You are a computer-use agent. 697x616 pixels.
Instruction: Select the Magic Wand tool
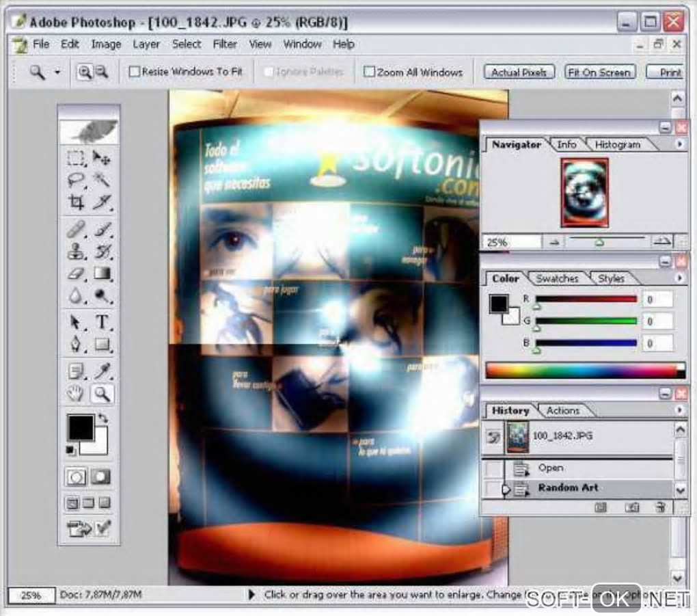coord(102,180)
